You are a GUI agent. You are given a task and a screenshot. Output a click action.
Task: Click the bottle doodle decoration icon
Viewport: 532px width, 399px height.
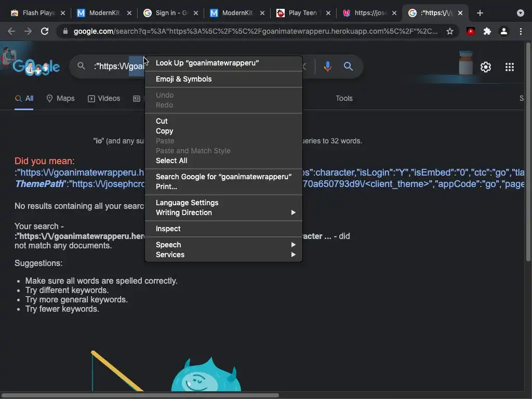click(x=465, y=63)
